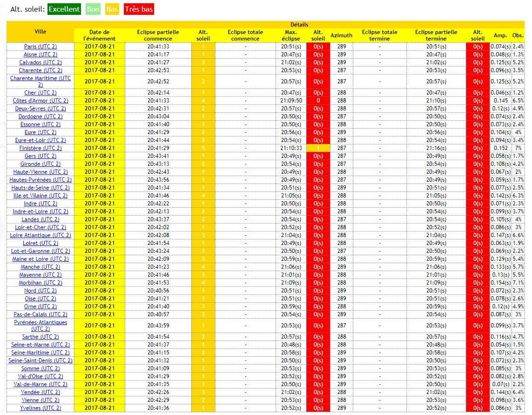
Task: Open the Pyrénées-Atlantiques (UTC 2) link
Action: pos(40,326)
